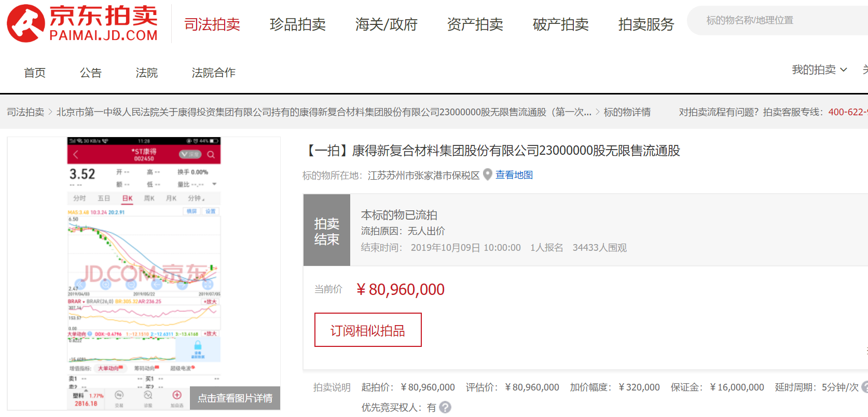The image size is (868, 417).
Task: Open the 法院 menu item
Action: pyautogui.click(x=147, y=73)
